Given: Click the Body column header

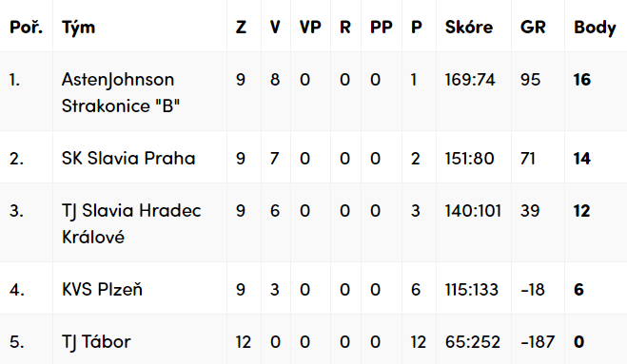Looking at the screenshot, I should point(595,28).
